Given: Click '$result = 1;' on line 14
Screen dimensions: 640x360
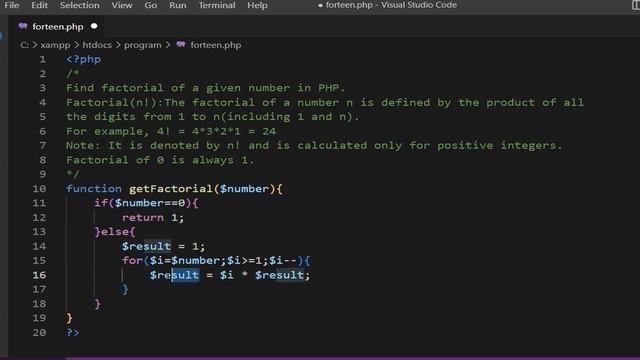Looking at the screenshot, I should tap(163, 246).
